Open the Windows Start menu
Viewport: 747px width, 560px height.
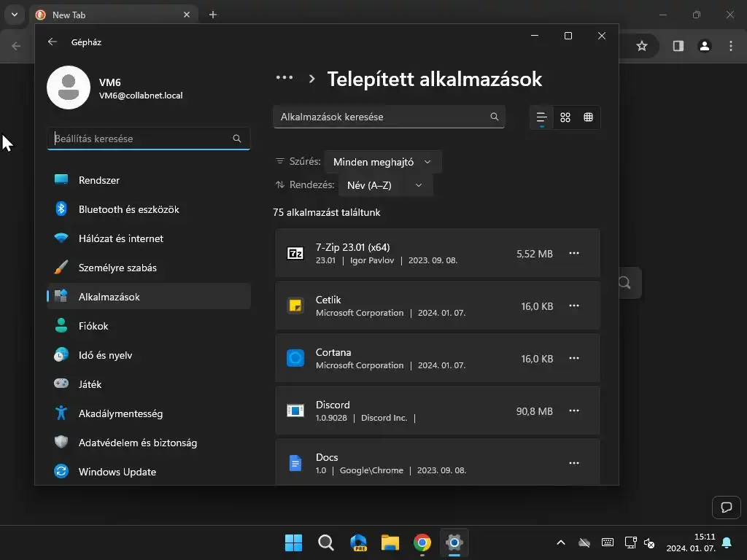tap(293, 542)
